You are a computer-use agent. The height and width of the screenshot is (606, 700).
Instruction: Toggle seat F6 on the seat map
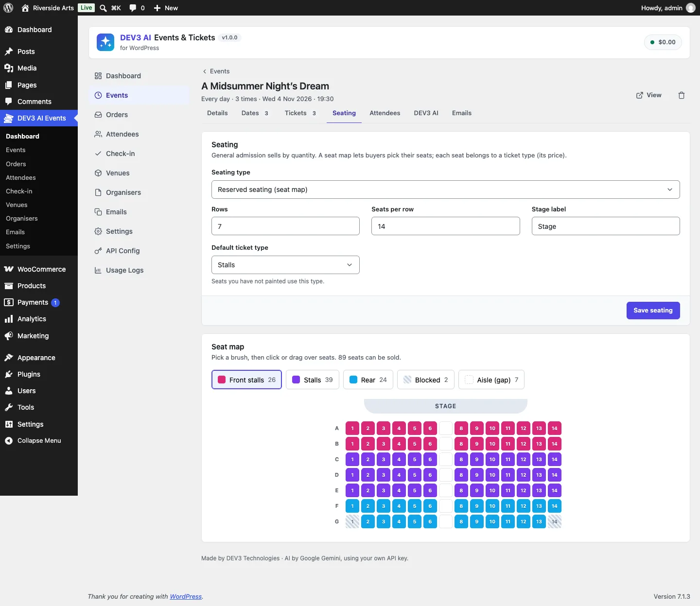[x=430, y=506]
